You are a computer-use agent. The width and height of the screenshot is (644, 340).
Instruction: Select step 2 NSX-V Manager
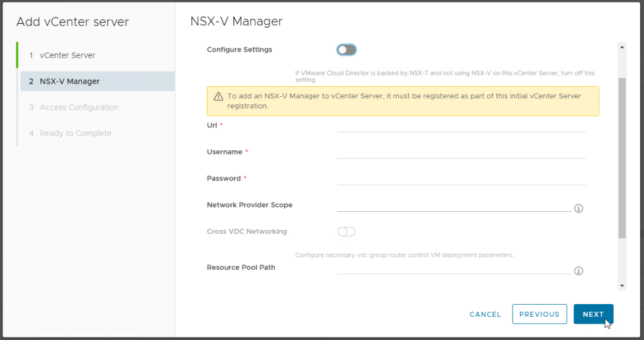pyautogui.click(x=69, y=81)
